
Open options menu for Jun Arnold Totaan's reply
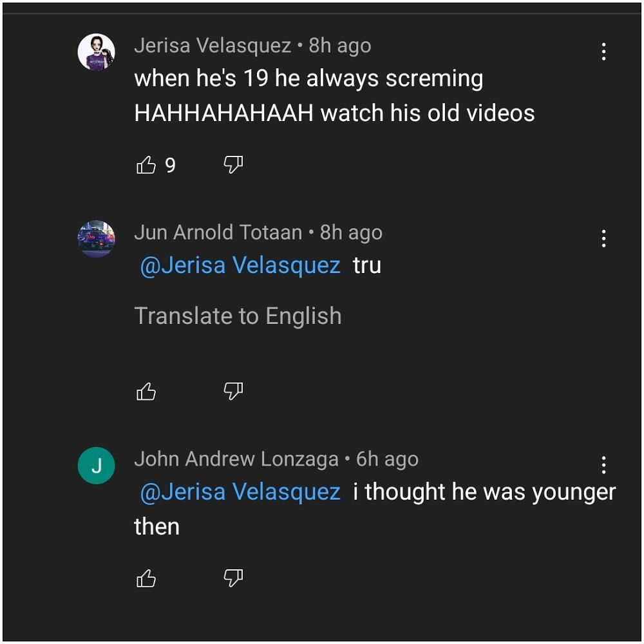pos(603,239)
